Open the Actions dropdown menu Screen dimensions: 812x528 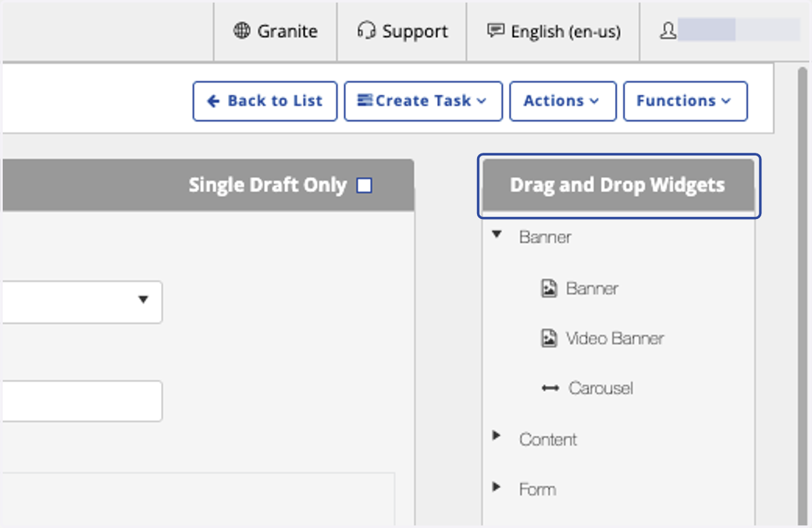563,101
